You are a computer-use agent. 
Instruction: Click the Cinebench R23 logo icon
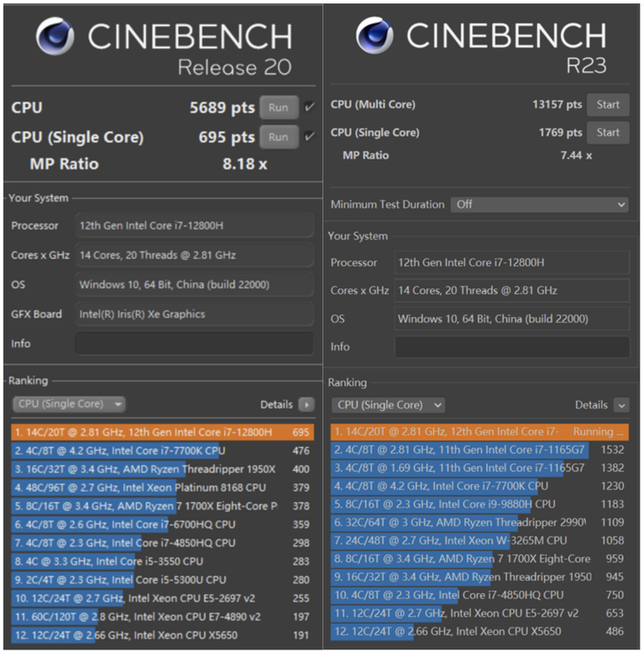point(375,35)
